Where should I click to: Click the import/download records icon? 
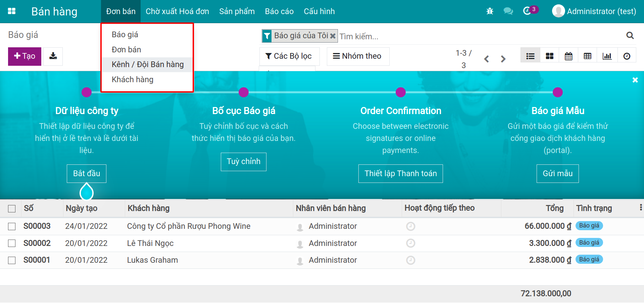(53, 56)
